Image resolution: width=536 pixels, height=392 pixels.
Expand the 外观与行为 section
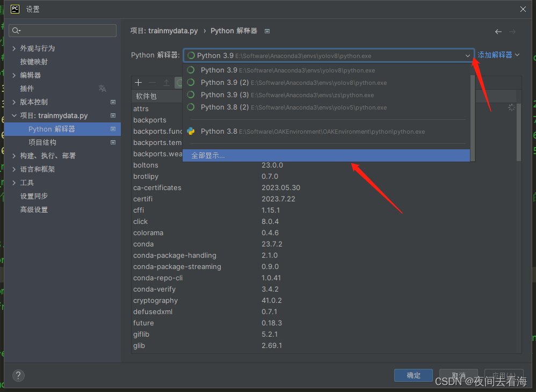coord(14,48)
